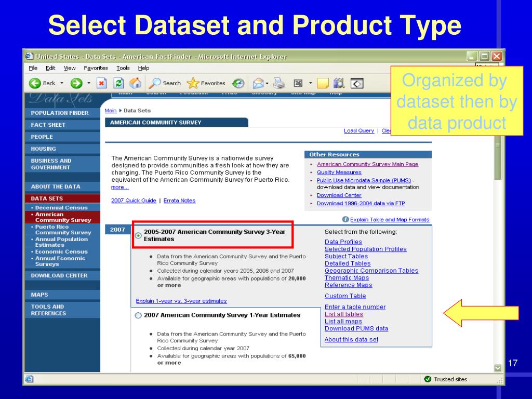
Task: Click the vertical scrollbar thumb
Action: click(x=498, y=158)
